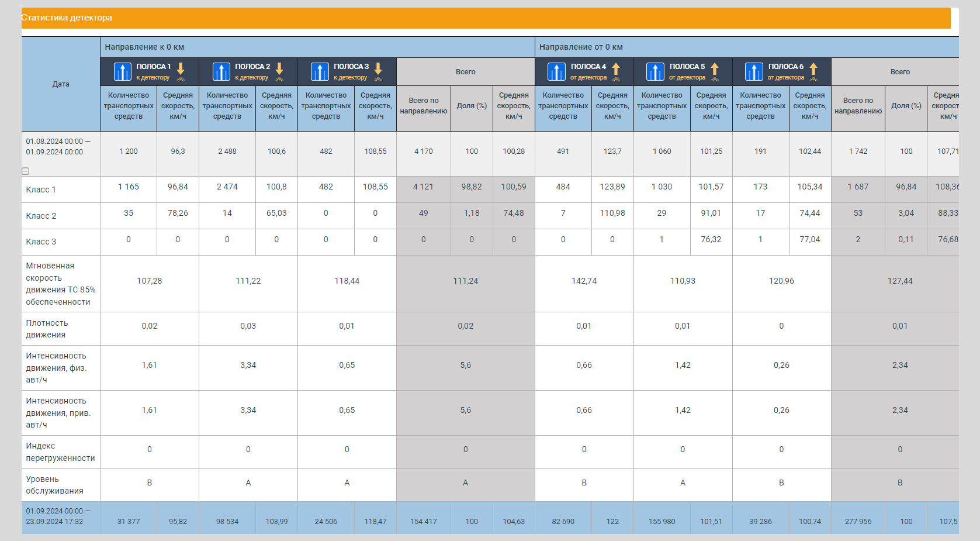Screen dimensions: 980x541
Task: Click the Полоса 6 lane icon
Action: tap(754, 71)
